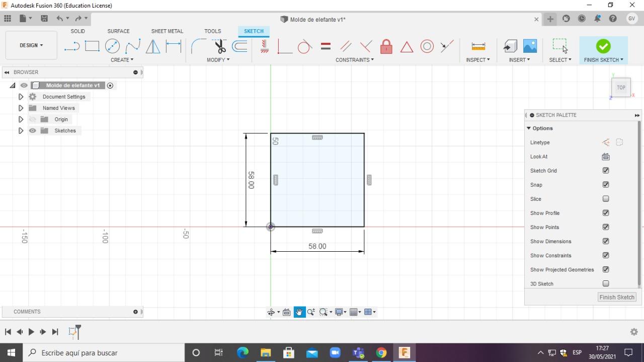
Task: Toggle the Snap checkbox
Action: tap(606, 185)
